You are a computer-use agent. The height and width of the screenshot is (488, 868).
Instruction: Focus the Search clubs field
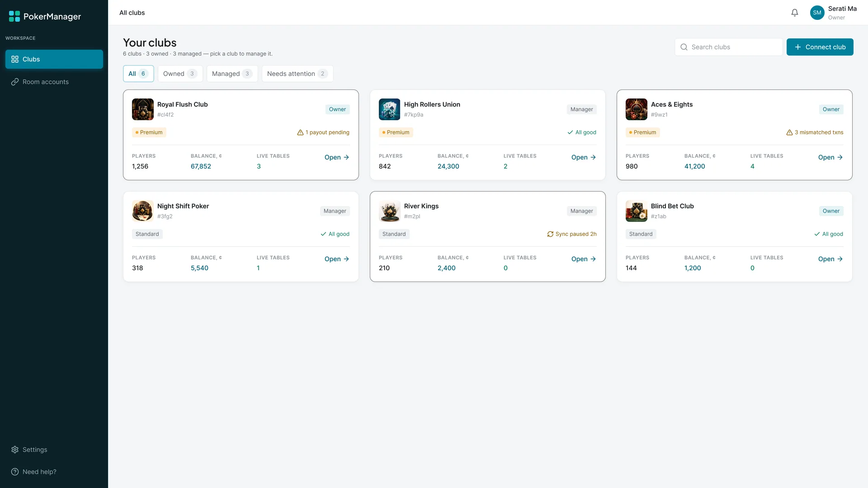click(x=728, y=47)
